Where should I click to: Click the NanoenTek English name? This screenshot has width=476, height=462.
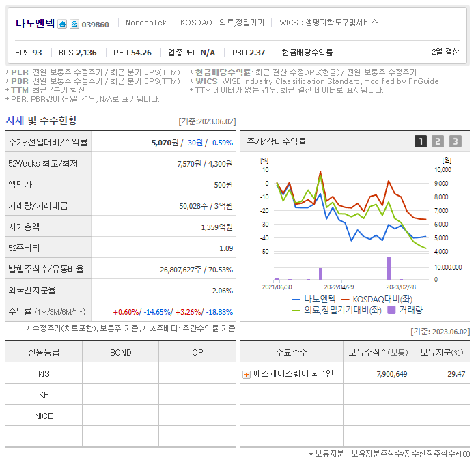(x=146, y=23)
